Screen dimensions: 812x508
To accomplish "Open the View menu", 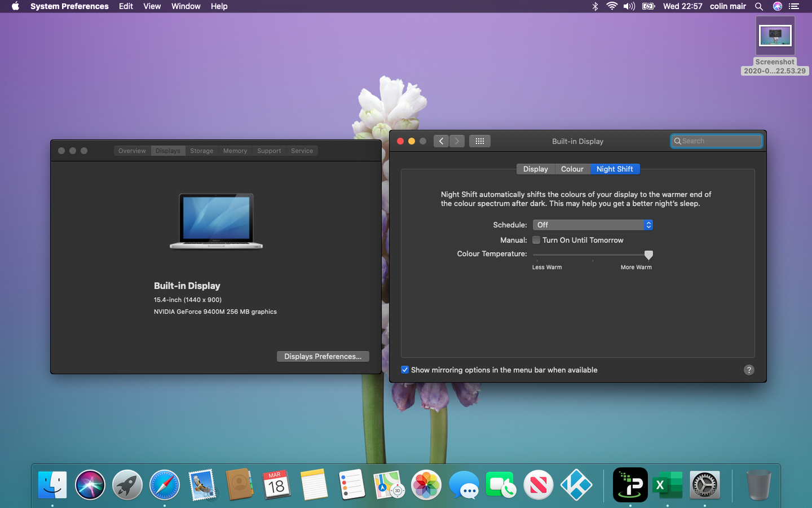I will point(152,6).
